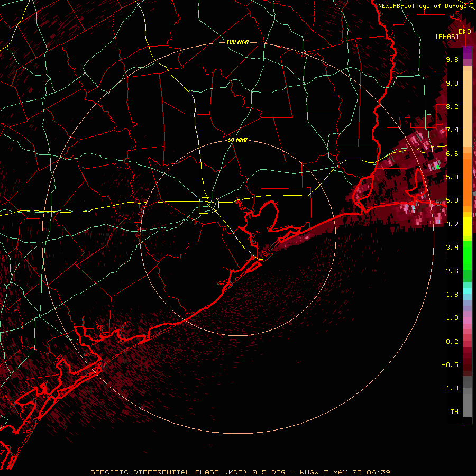Click the "[PHAS]" units label above color bar
476x476 pixels.
coord(447,36)
